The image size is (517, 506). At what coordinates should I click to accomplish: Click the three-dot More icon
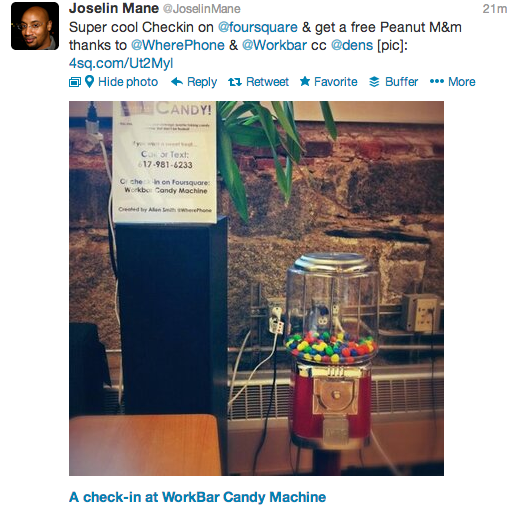pyautogui.click(x=437, y=81)
